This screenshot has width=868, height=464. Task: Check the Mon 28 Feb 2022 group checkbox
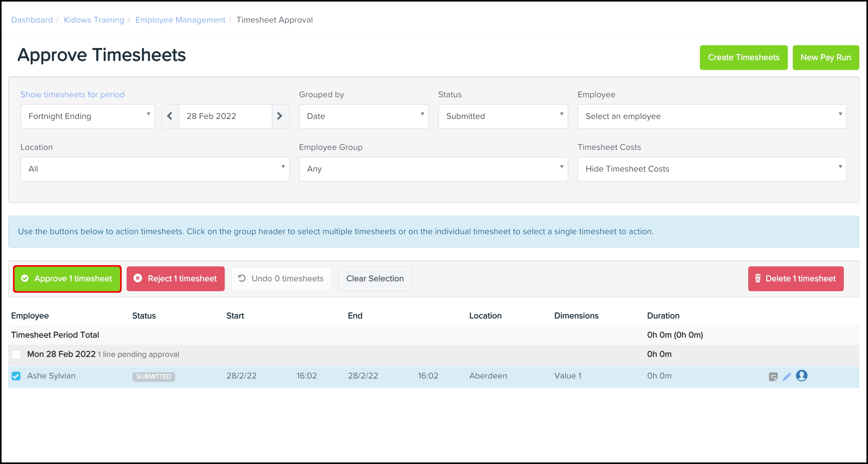click(16, 354)
